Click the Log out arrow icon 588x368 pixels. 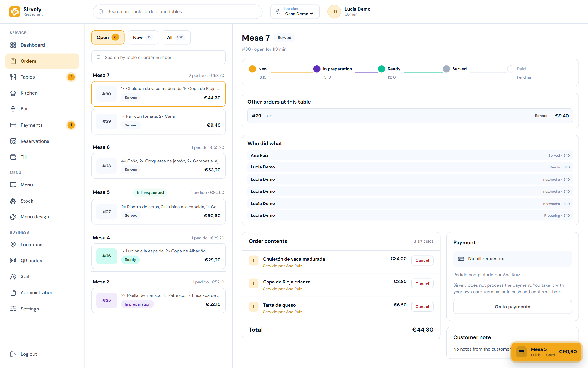[13, 354]
